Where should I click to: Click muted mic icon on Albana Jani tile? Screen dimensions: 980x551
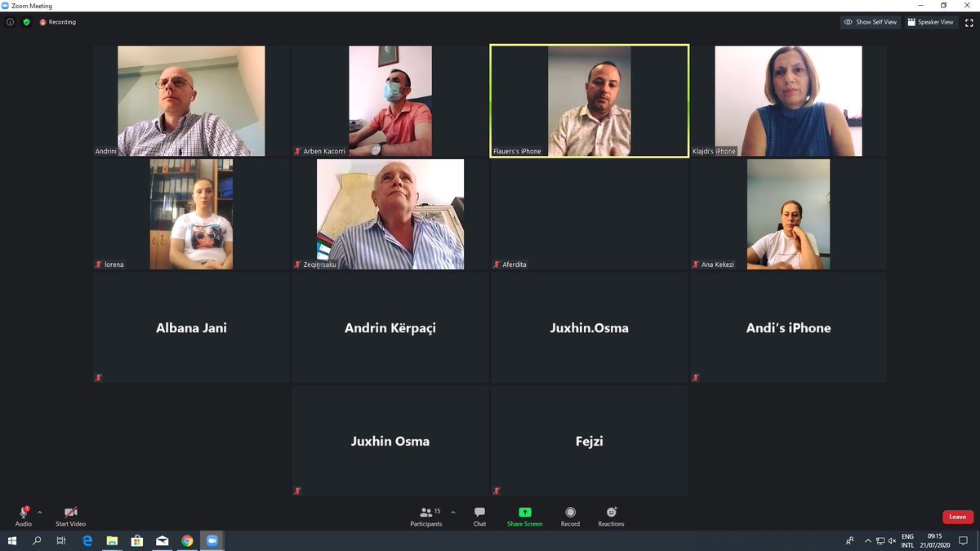click(x=99, y=377)
